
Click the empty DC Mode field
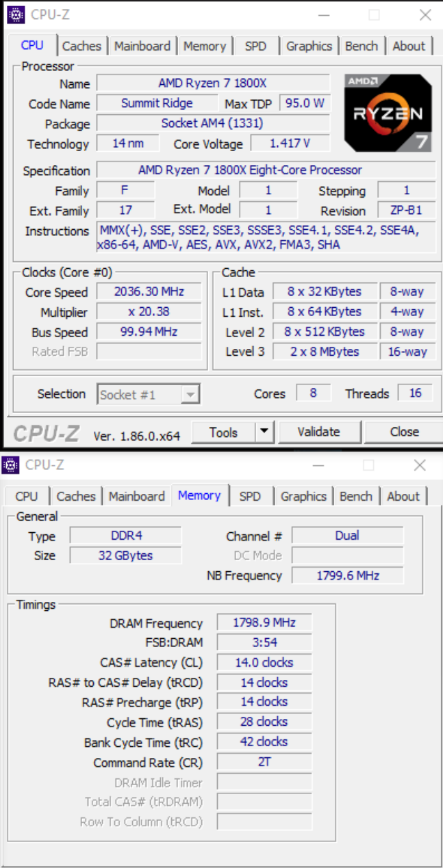click(347, 555)
